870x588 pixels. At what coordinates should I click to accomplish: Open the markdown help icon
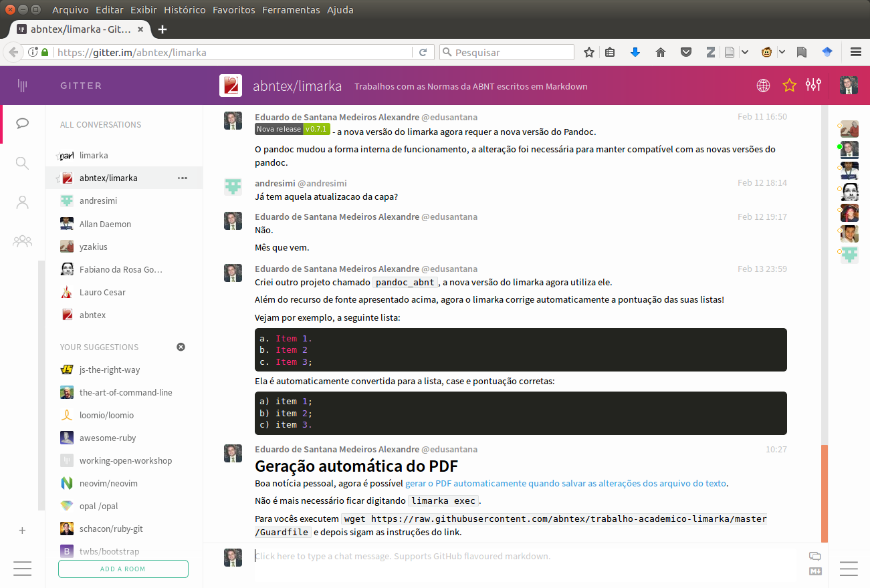click(814, 571)
